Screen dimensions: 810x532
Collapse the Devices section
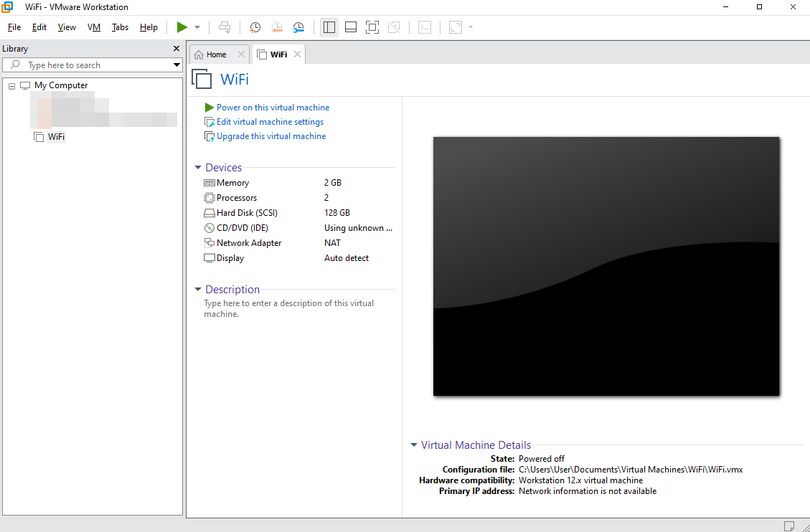coord(198,168)
